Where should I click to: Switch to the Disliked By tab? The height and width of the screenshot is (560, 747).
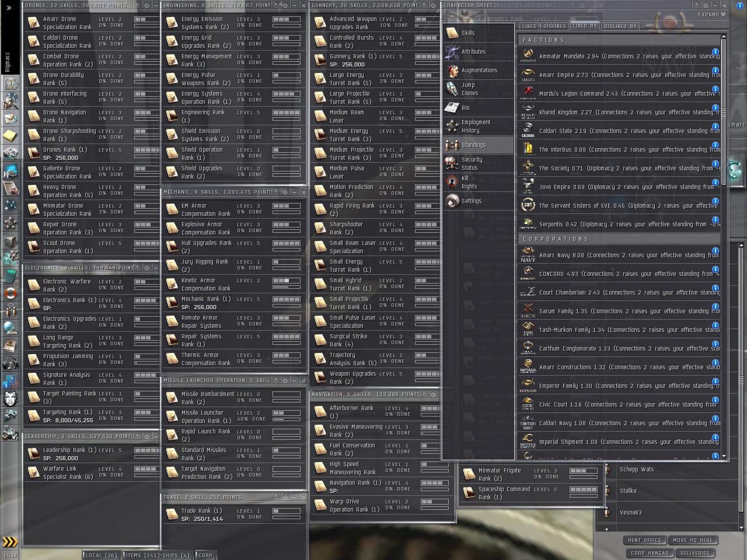point(620,26)
